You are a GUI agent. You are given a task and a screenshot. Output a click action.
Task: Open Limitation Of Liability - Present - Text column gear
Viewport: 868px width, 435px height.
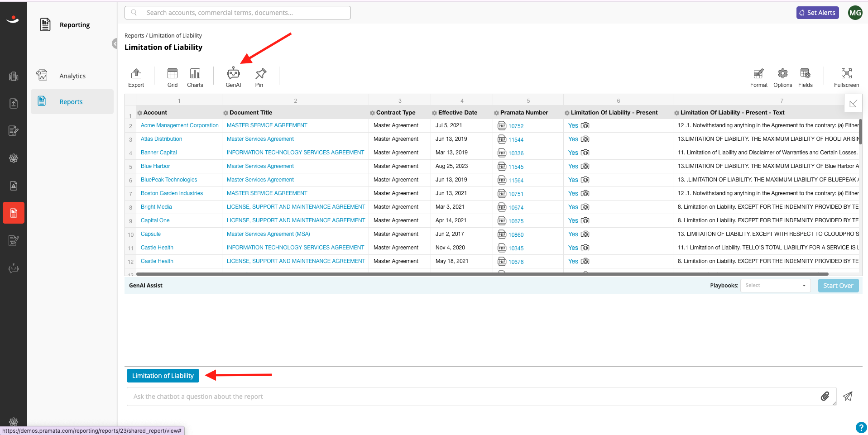[x=676, y=113]
